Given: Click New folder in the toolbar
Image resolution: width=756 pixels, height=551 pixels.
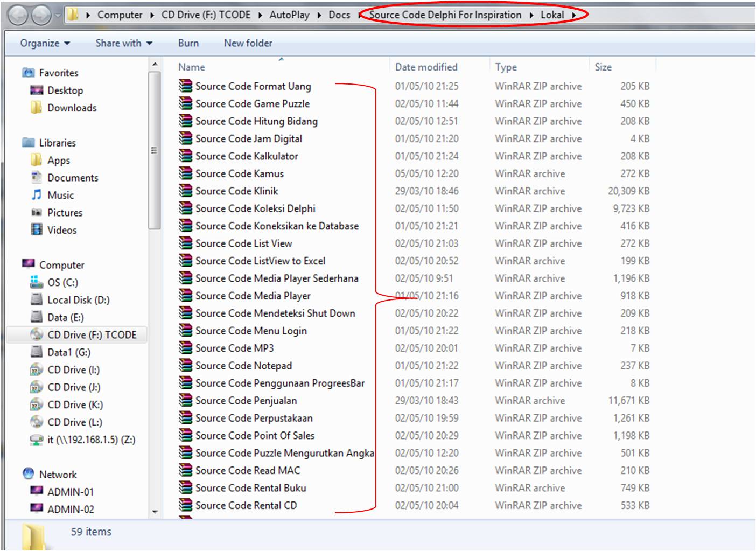Looking at the screenshot, I should click(248, 43).
